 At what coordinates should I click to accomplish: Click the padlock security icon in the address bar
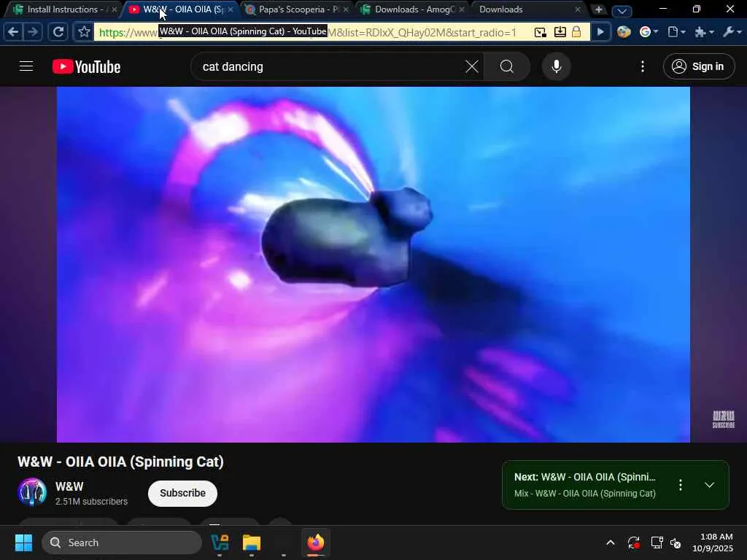pos(576,32)
